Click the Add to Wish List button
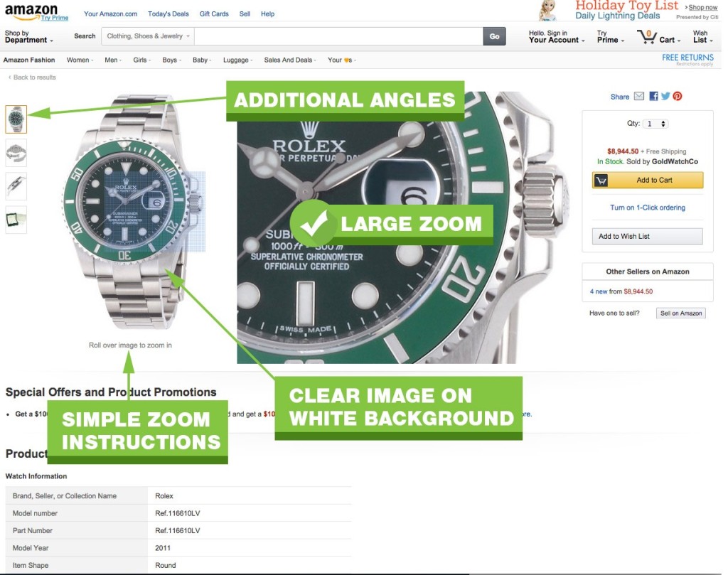 [x=647, y=236]
